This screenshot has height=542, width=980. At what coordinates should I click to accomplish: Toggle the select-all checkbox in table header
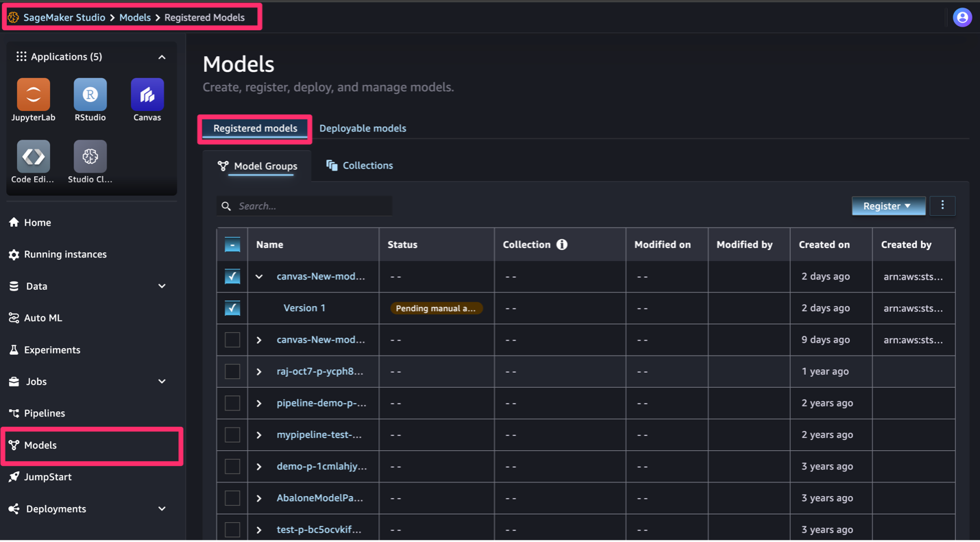point(232,245)
